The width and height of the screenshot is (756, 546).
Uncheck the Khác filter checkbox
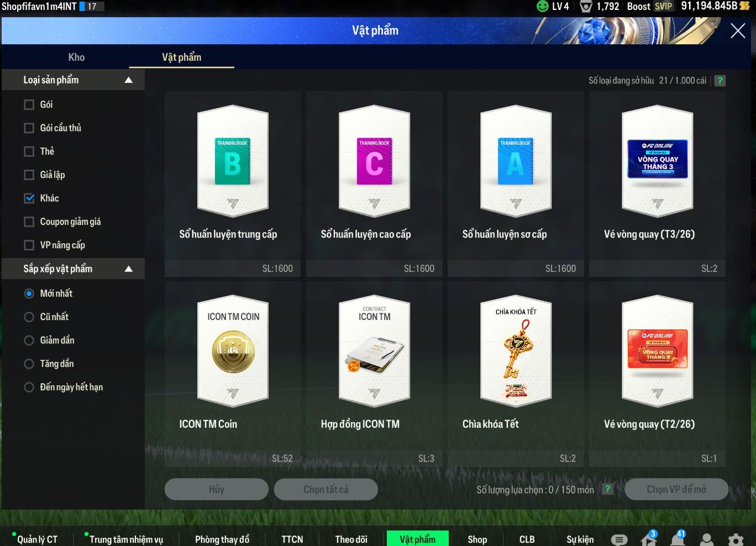(29, 198)
